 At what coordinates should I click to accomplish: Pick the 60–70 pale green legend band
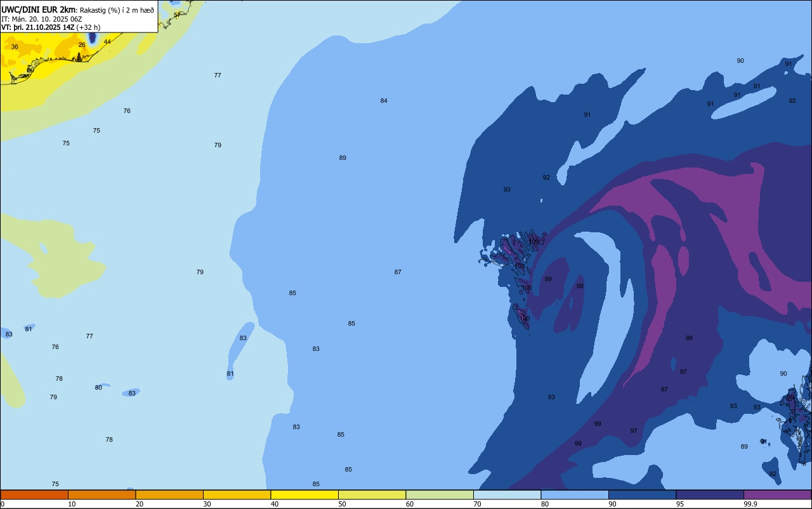[x=440, y=494]
